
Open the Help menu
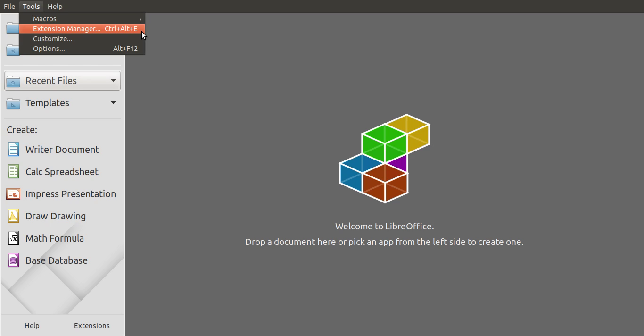(55, 7)
